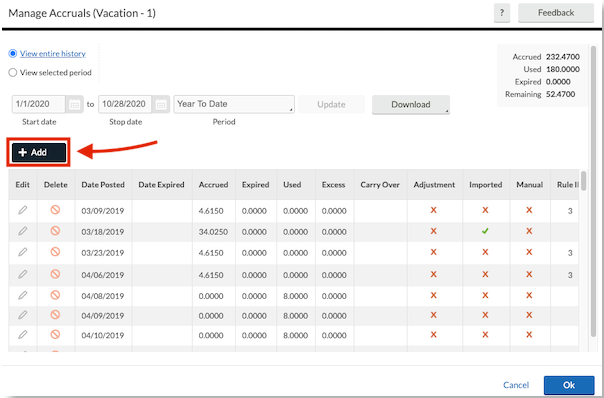604x398 pixels.
Task: Click green Imported checkmark for 03/18/2019
Action: point(485,231)
